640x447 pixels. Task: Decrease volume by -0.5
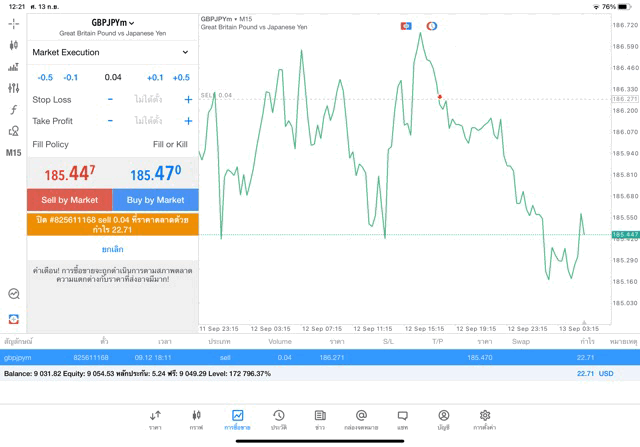click(x=45, y=77)
